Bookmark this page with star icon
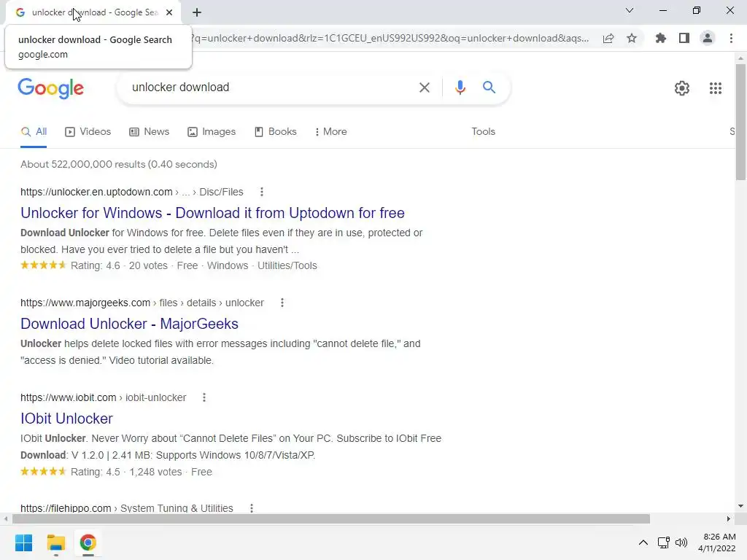 pyautogui.click(x=632, y=39)
